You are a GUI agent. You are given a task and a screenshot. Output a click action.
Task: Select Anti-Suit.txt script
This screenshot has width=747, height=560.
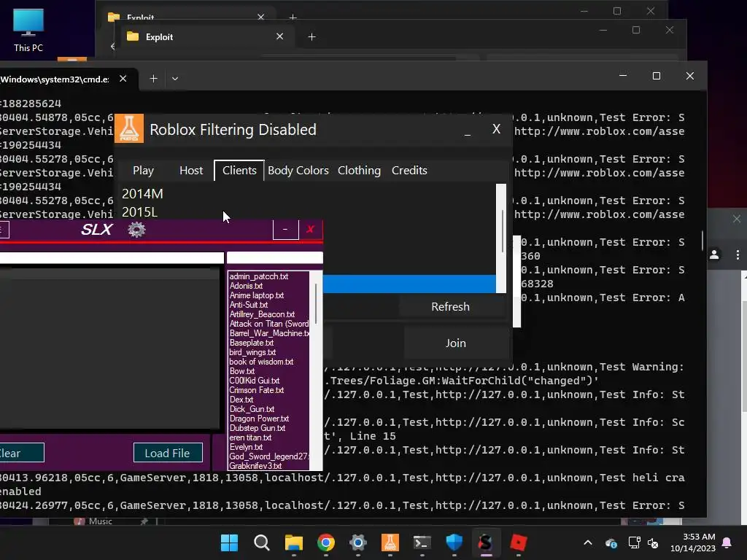pyautogui.click(x=249, y=305)
